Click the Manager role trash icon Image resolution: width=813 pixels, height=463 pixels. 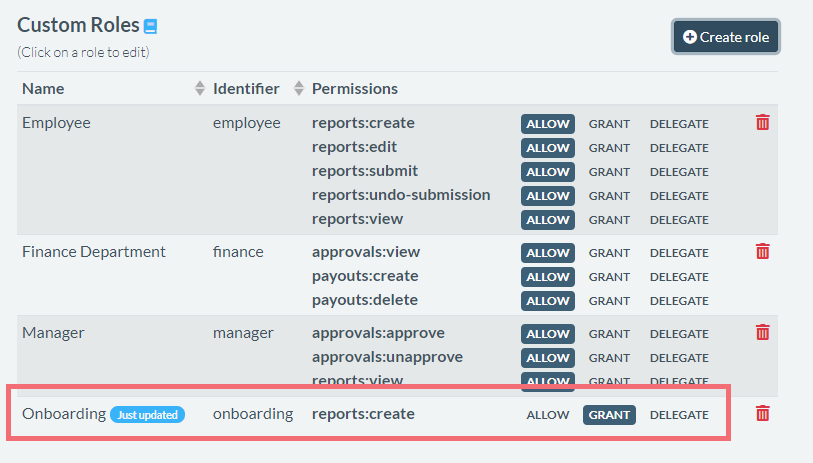tap(762, 332)
